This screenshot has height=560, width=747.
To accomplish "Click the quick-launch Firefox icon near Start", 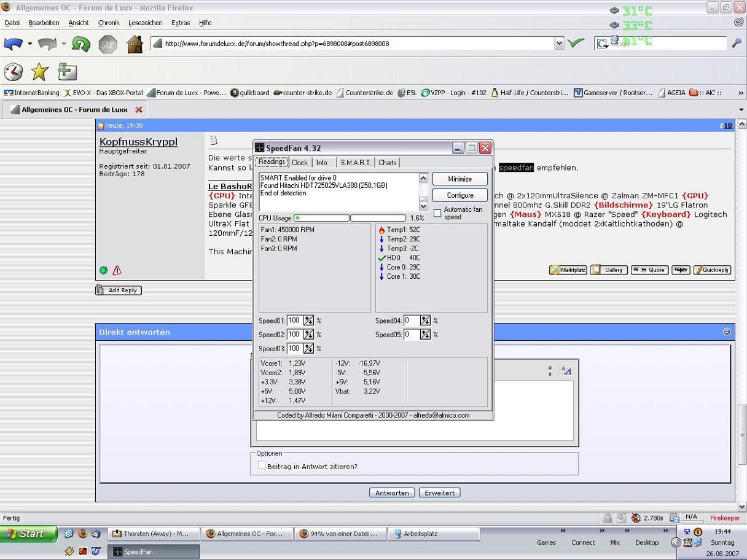I will [82, 534].
